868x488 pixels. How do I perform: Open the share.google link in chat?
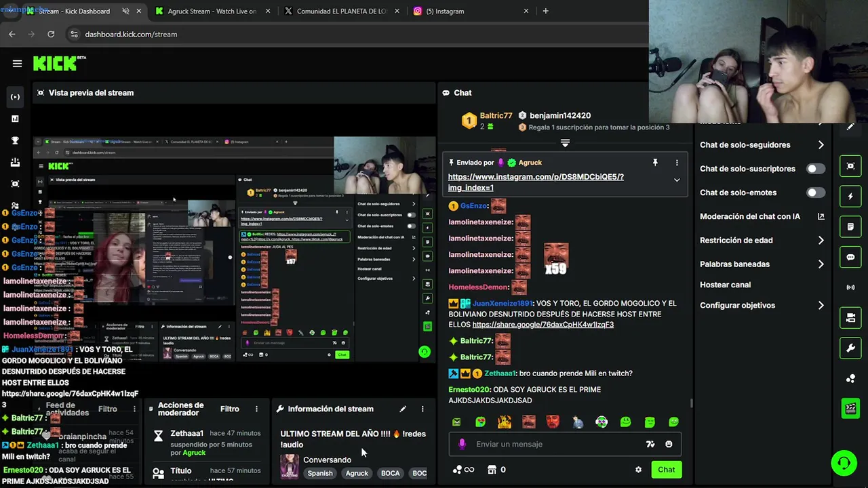[x=542, y=325]
